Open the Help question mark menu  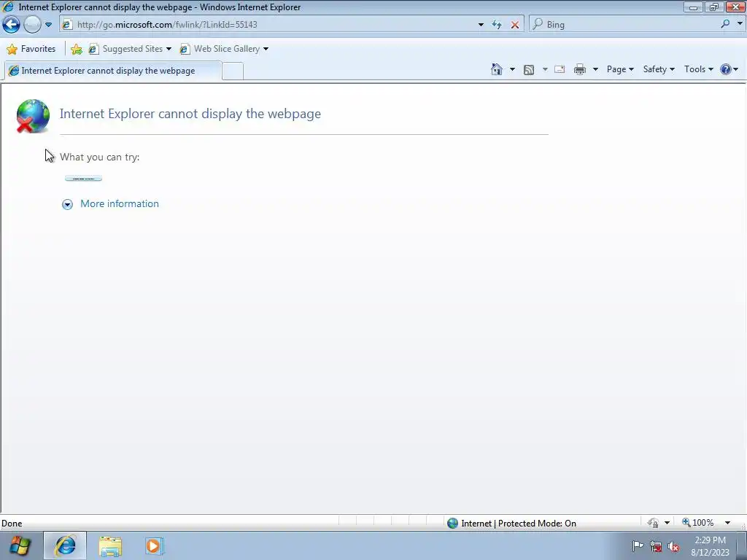729,69
